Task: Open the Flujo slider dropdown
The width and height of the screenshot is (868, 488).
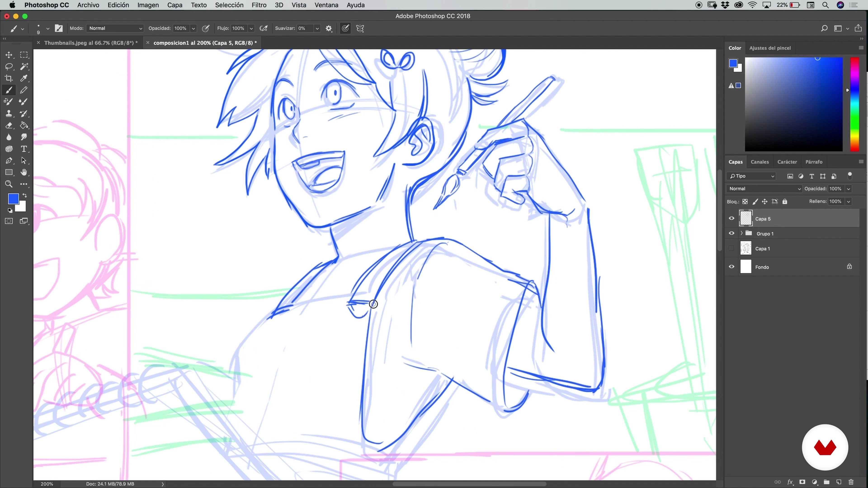Action: coord(251,29)
